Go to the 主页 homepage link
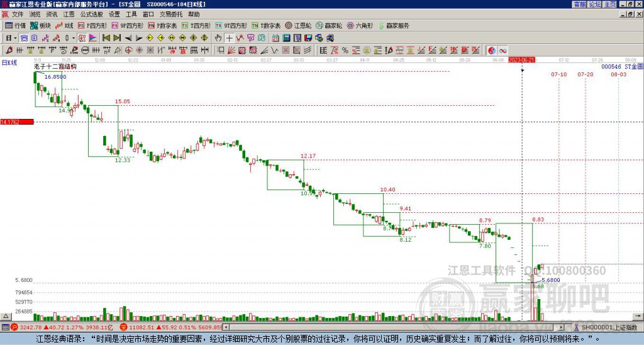Image resolution: width=644 pixels, height=345 pixels. (610, 4)
